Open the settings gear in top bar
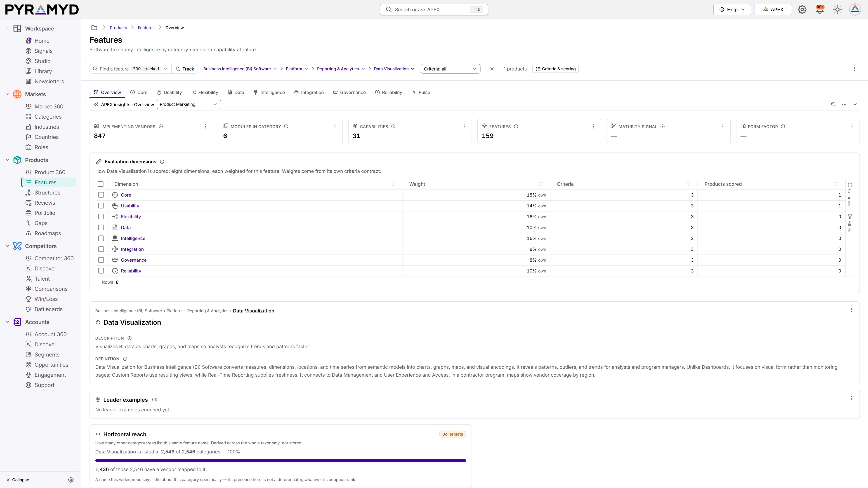This screenshot has height=488, width=868. pyautogui.click(x=802, y=9)
